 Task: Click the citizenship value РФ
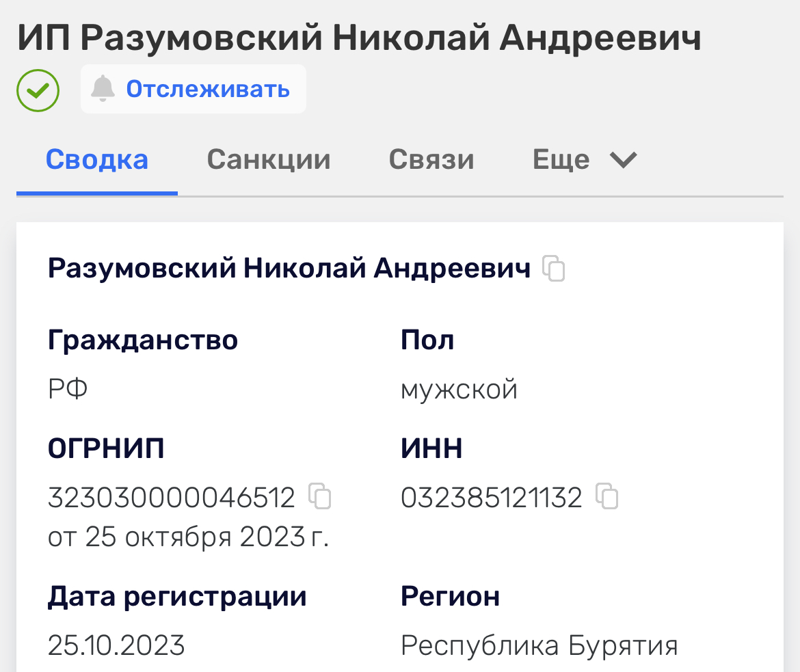pos(68,388)
